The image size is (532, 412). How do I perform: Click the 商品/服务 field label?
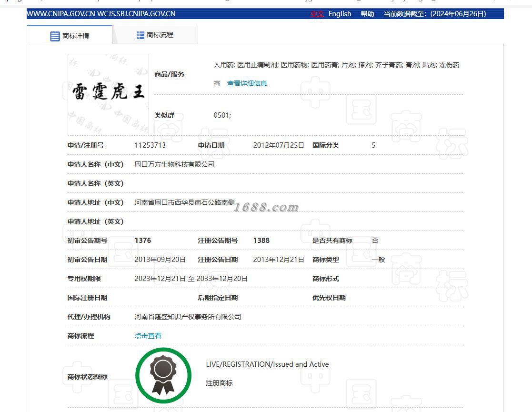point(169,74)
